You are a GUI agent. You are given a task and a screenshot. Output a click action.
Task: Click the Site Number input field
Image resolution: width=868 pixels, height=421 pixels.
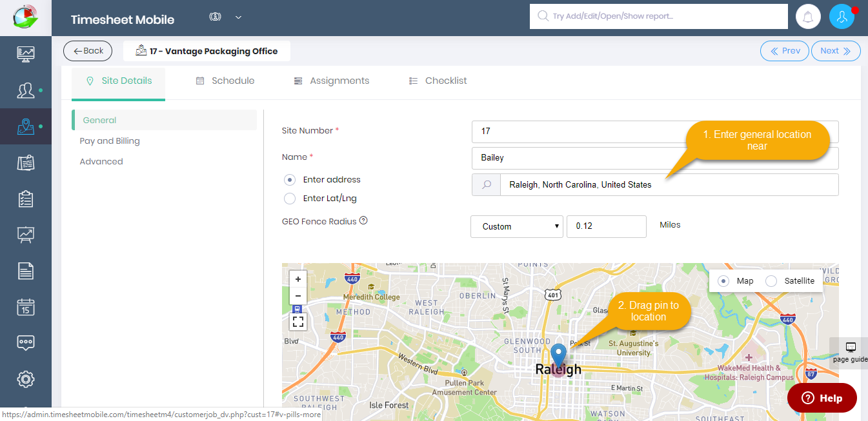pos(655,132)
